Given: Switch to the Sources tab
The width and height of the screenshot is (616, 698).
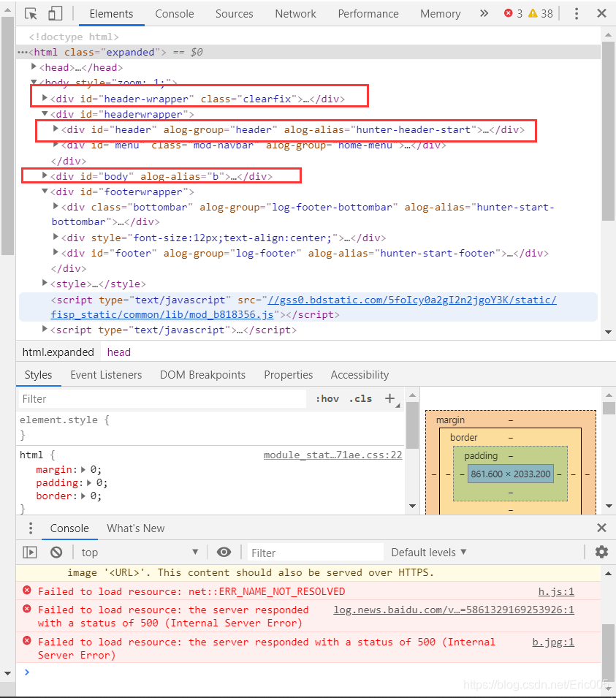Looking at the screenshot, I should pos(234,14).
